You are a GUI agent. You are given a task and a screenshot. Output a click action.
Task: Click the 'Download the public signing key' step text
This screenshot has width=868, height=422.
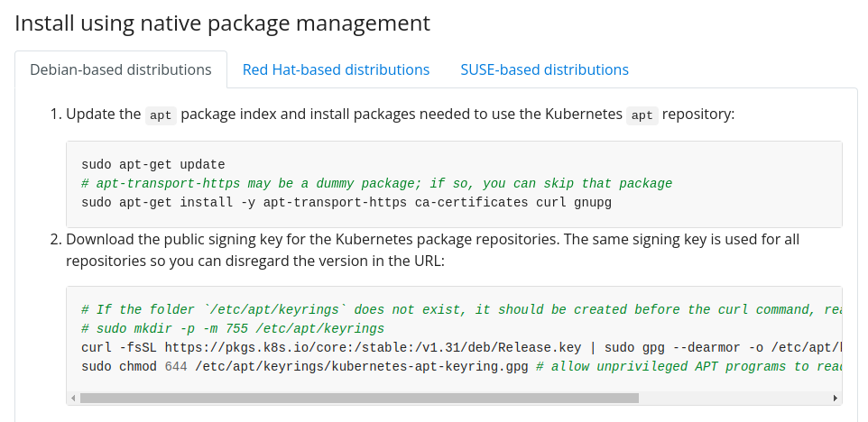coord(432,240)
